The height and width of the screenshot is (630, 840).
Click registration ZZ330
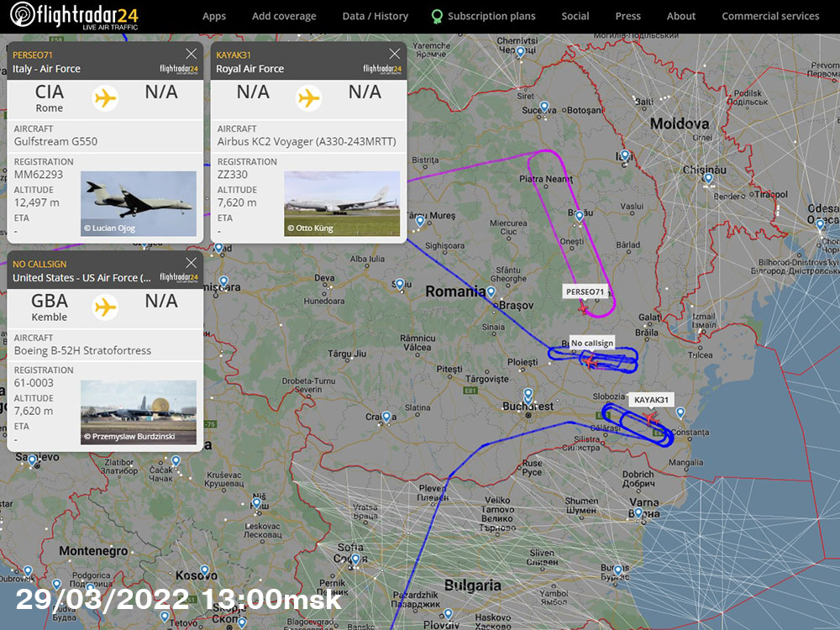coord(233,175)
